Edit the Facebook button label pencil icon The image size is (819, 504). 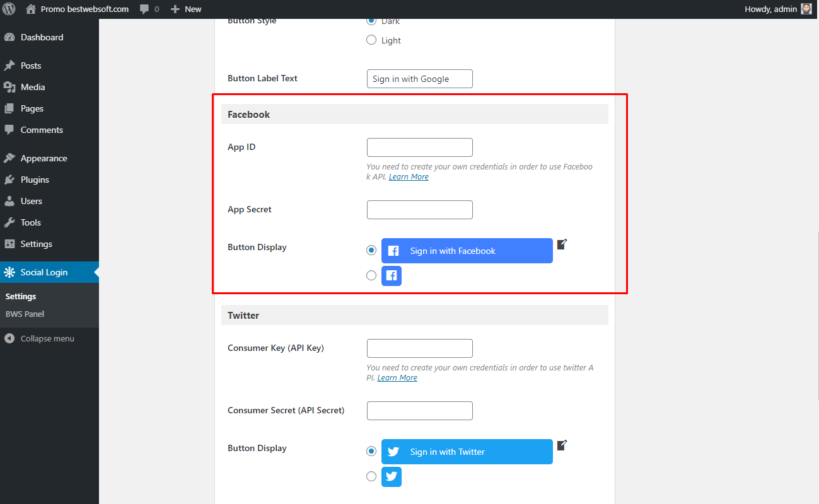[562, 244]
